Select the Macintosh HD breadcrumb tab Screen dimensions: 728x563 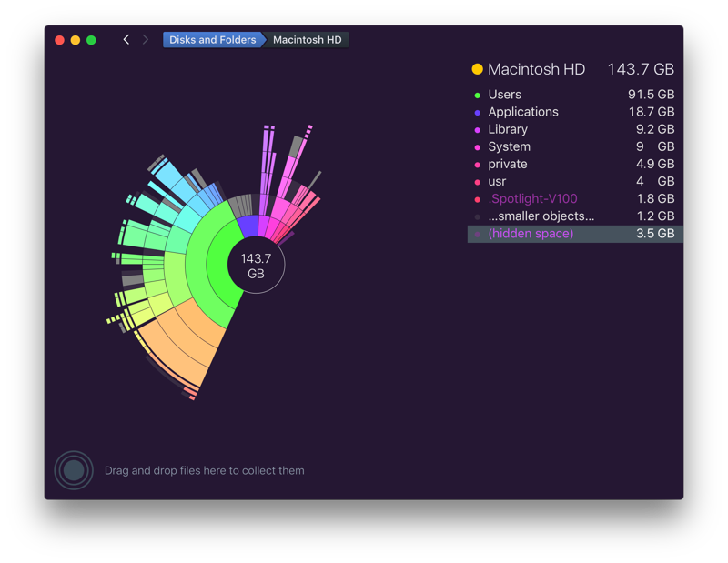click(x=307, y=39)
